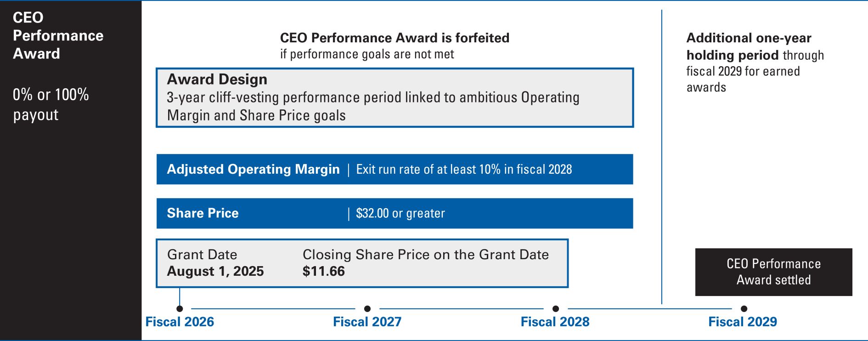Viewport: 868px width, 341px height.
Task: Click the Fiscal 2027 timeline dot
Action: (x=367, y=309)
